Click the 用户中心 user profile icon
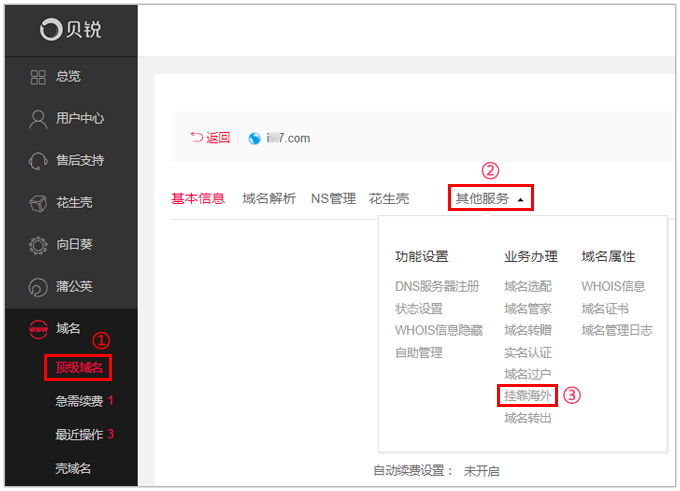This screenshot has height=491, width=680. pyautogui.click(x=38, y=119)
